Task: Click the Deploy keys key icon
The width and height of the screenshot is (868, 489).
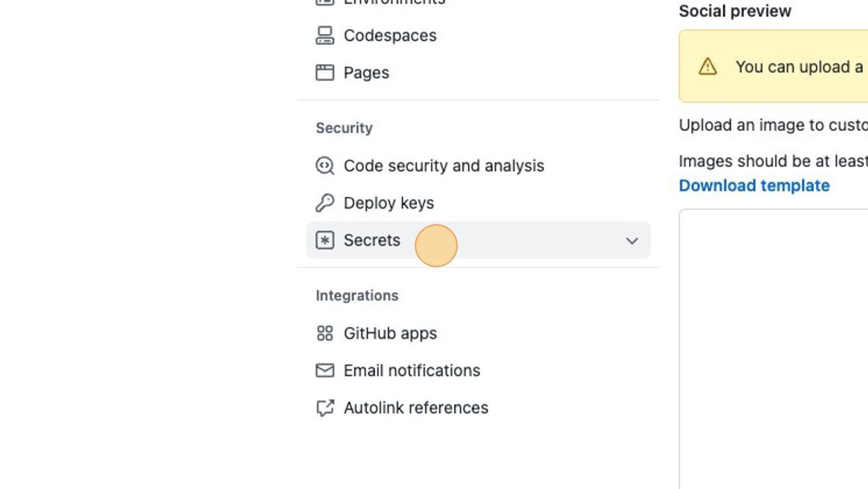Action: 325,203
